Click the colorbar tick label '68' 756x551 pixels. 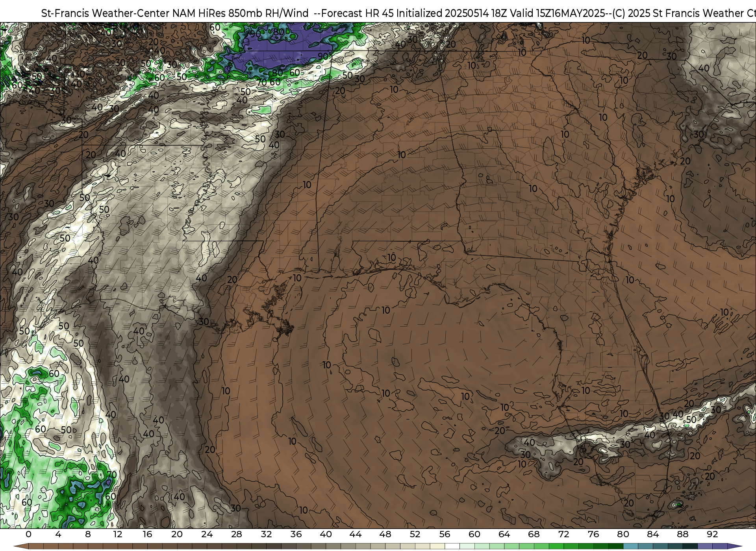tap(534, 534)
